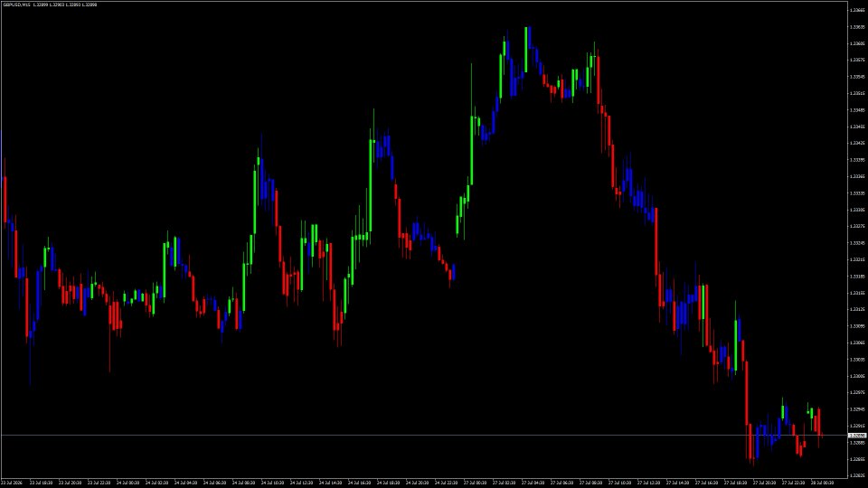This screenshot has width=868, height=488.
Task: Click the GBPUSD,M15 chart title text
Action: point(16,5)
